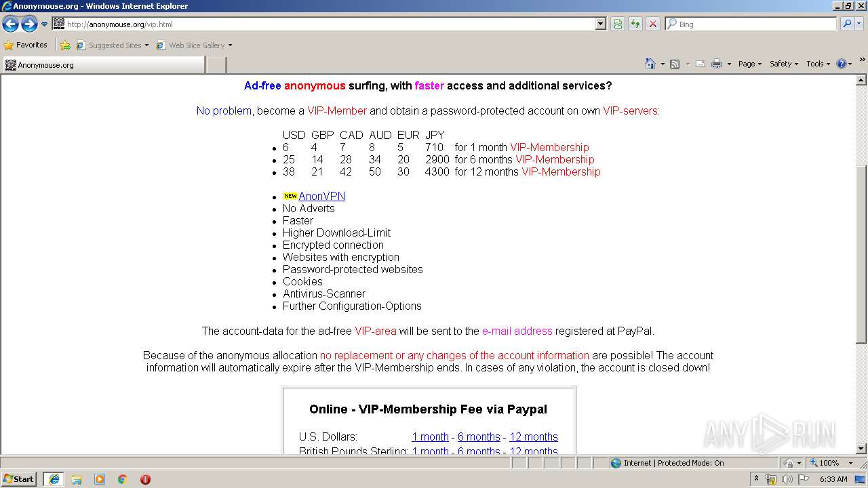Click the Forward navigation arrow
The image size is (868, 488).
(x=29, y=24)
